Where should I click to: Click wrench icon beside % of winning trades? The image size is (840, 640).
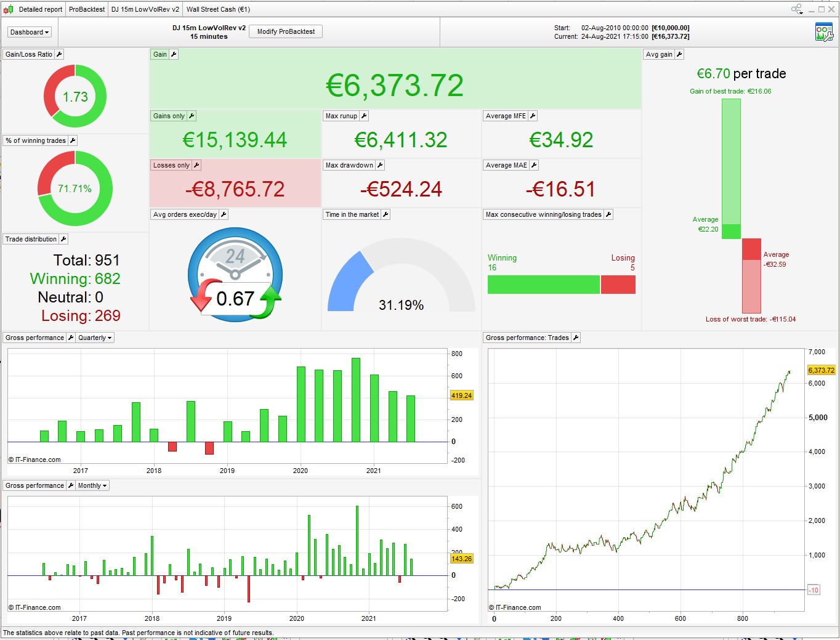click(x=73, y=140)
